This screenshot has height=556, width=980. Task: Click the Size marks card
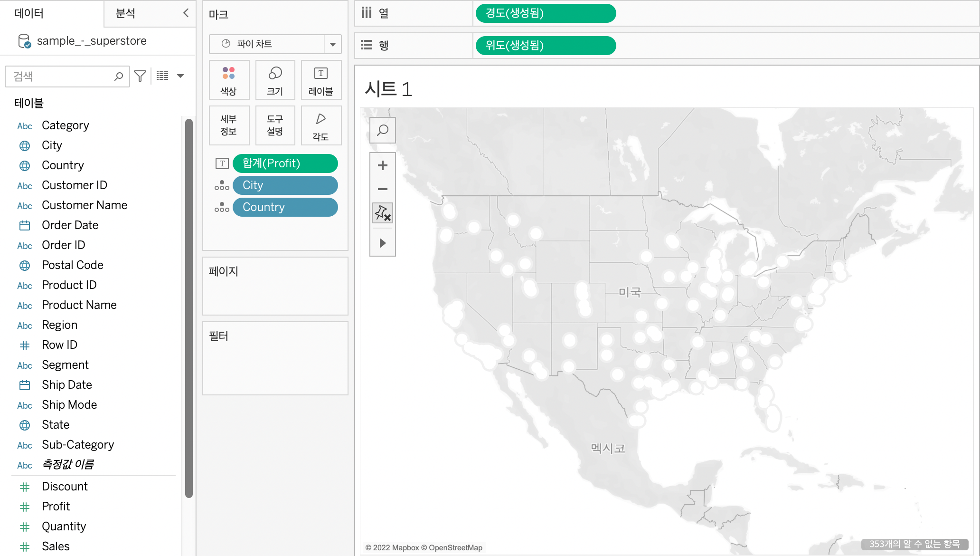(x=275, y=80)
